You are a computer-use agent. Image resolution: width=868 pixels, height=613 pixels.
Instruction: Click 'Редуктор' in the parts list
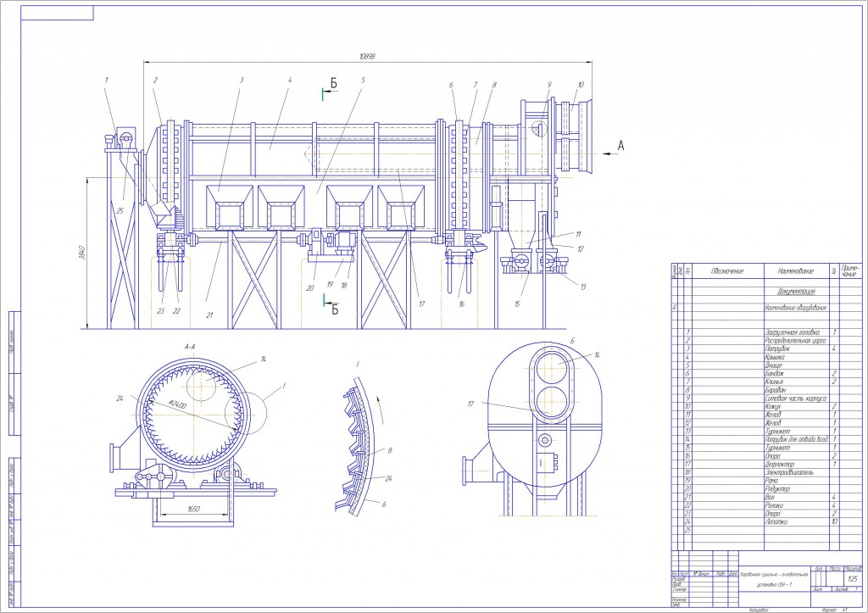(x=777, y=489)
